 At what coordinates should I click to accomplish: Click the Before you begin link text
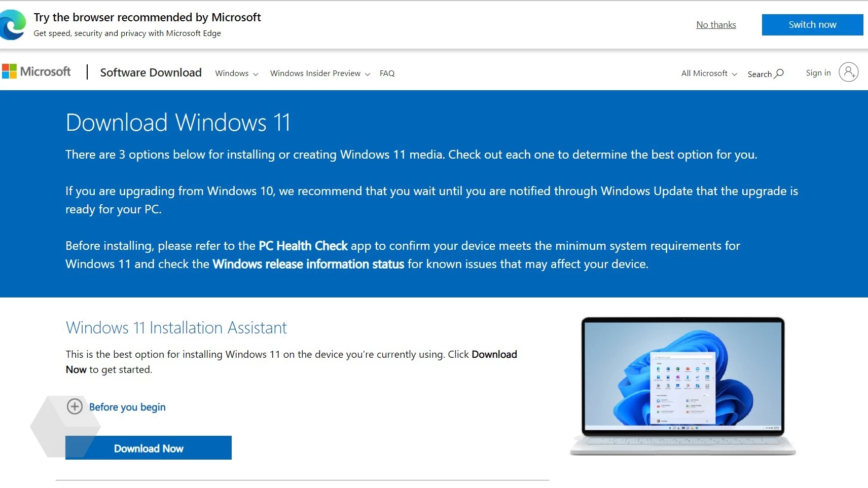[127, 407]
